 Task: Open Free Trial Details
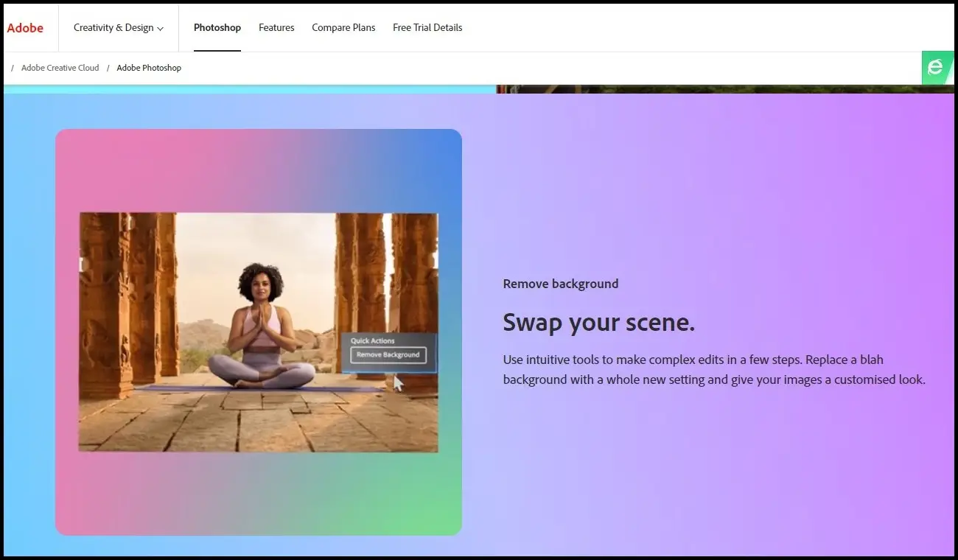click(427, 28)
